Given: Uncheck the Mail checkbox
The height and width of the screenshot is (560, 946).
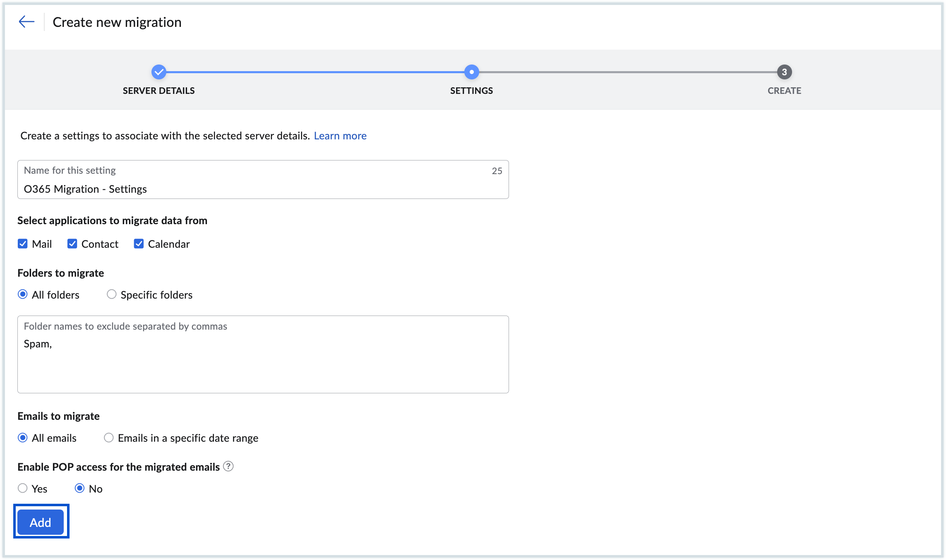Looking at the screenshot, I should (23, 244).
